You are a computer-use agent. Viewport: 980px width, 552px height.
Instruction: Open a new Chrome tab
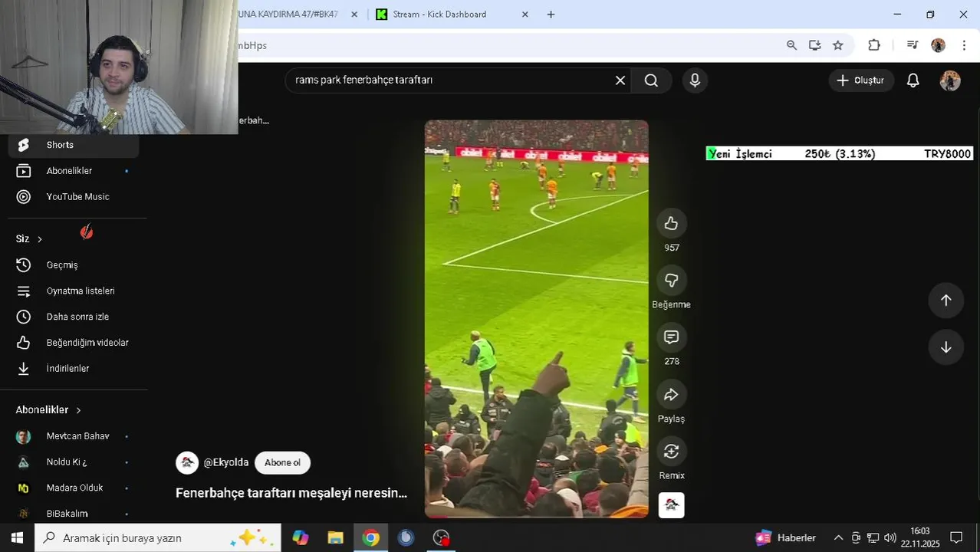pos(551,15)
